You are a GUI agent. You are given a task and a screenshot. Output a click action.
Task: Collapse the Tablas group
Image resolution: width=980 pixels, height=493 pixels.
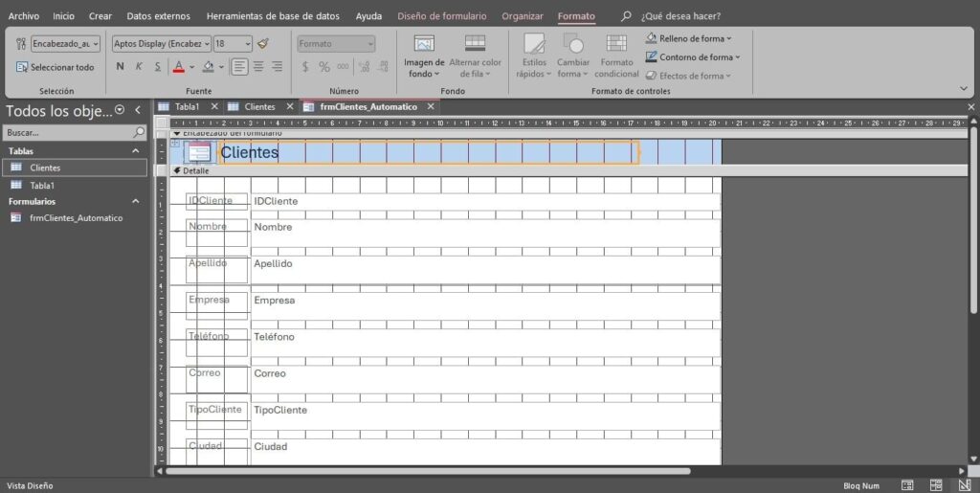(x=136, y=151)
